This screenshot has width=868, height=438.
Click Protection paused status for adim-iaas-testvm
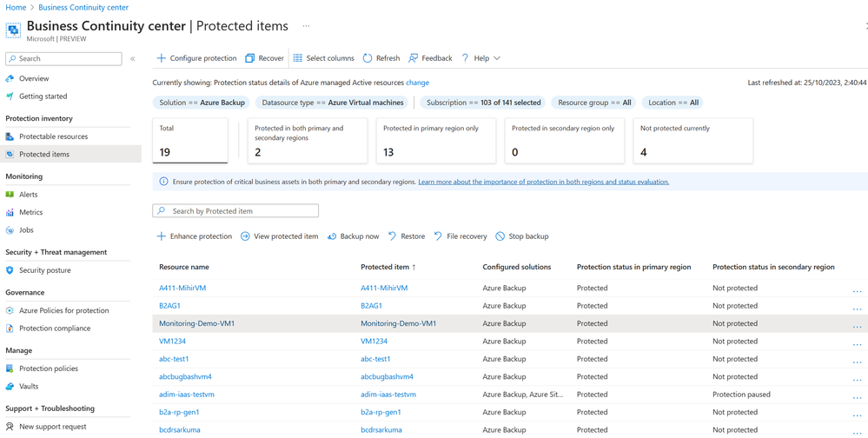point(741,395)
